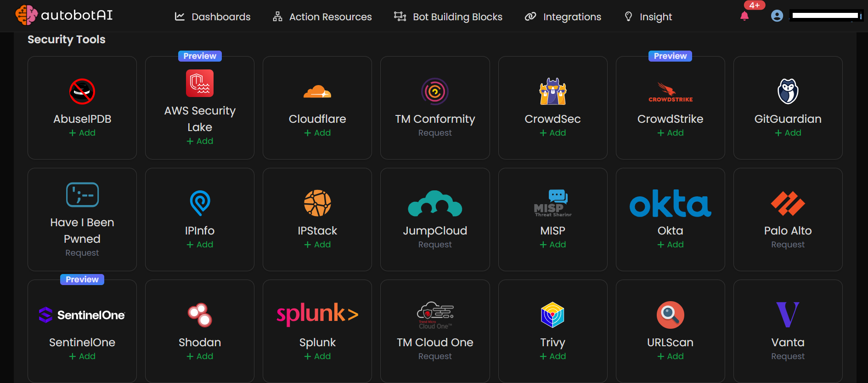Open the Bot Building Blocks menu
868x383 pixels.
(x=448, y=17)
